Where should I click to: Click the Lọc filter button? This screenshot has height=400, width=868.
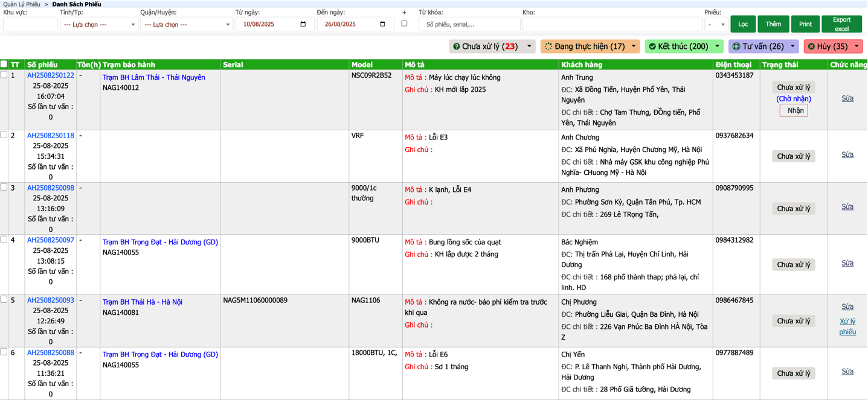743,24
